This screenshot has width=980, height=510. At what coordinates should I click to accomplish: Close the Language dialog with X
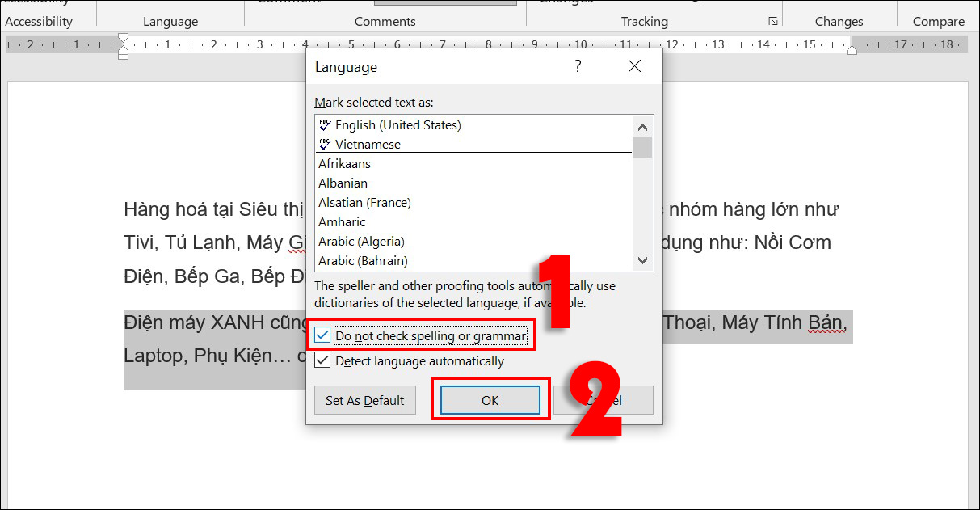pos(634,67)
